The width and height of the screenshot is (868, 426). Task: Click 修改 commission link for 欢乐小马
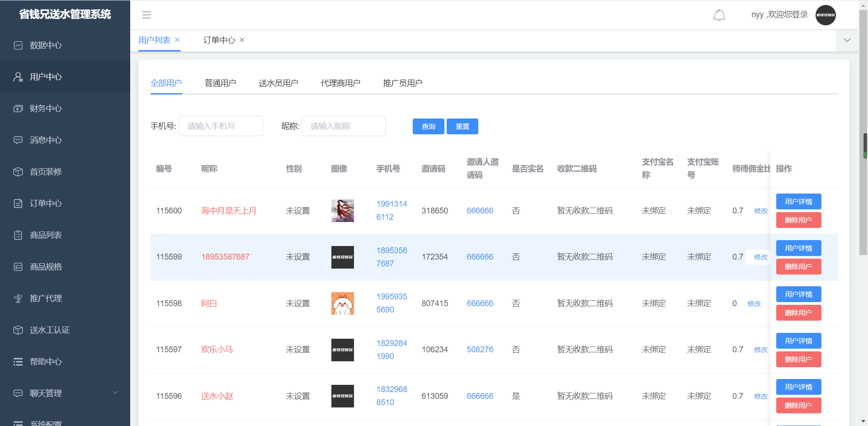[760, 350]
